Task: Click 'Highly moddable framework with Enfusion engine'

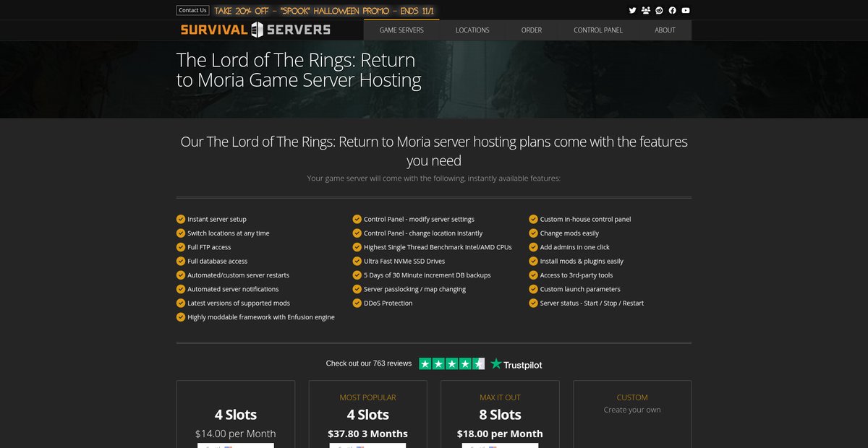Action: (x=261, y=317)
